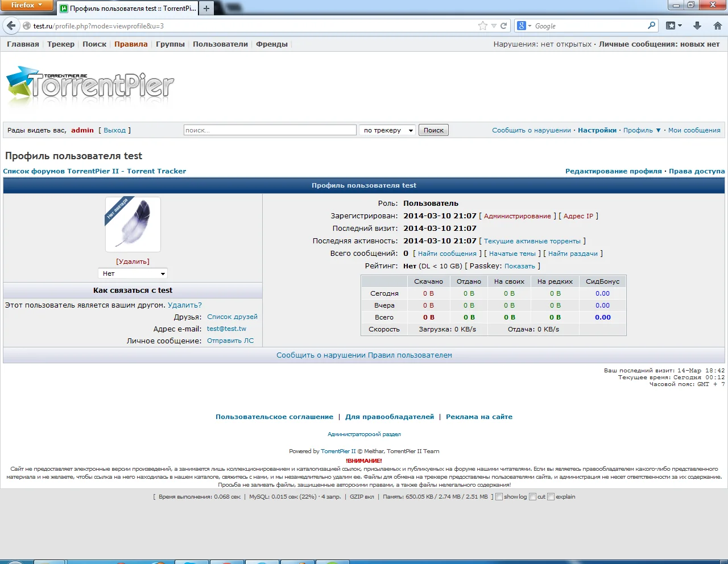This screenshot has width=728, height=564.
Task: Check the explain checkbox
Action: (551, 497)
